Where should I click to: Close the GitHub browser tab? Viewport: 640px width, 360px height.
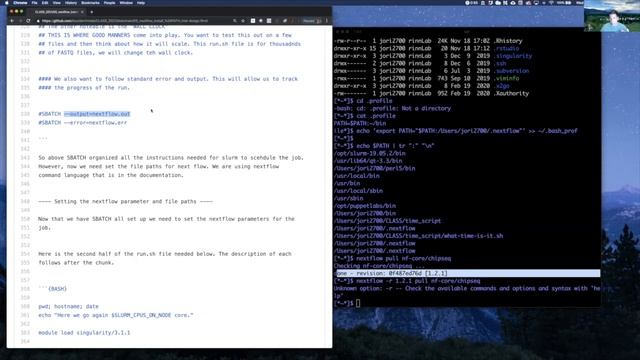coord(82,12)
